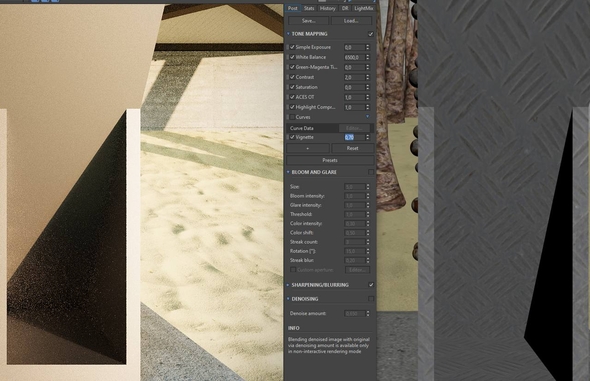The image size is (590, 381).
Task: Enable the Bloom and Glare checkbox
Action: pos(371,172)
